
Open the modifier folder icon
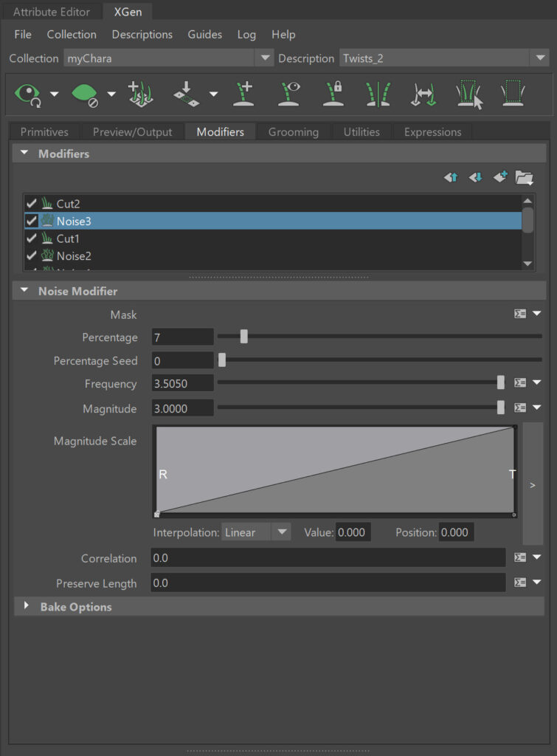525,177
